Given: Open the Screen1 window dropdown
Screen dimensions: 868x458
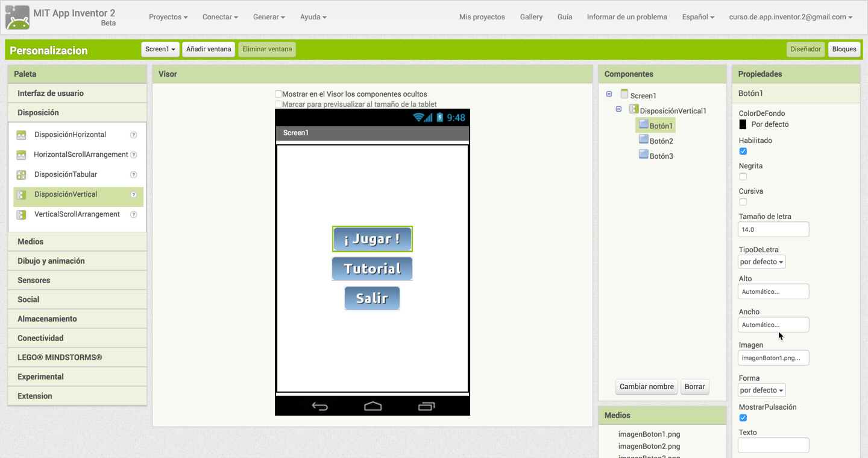Looking at the screenshot, I should (160, 49).
